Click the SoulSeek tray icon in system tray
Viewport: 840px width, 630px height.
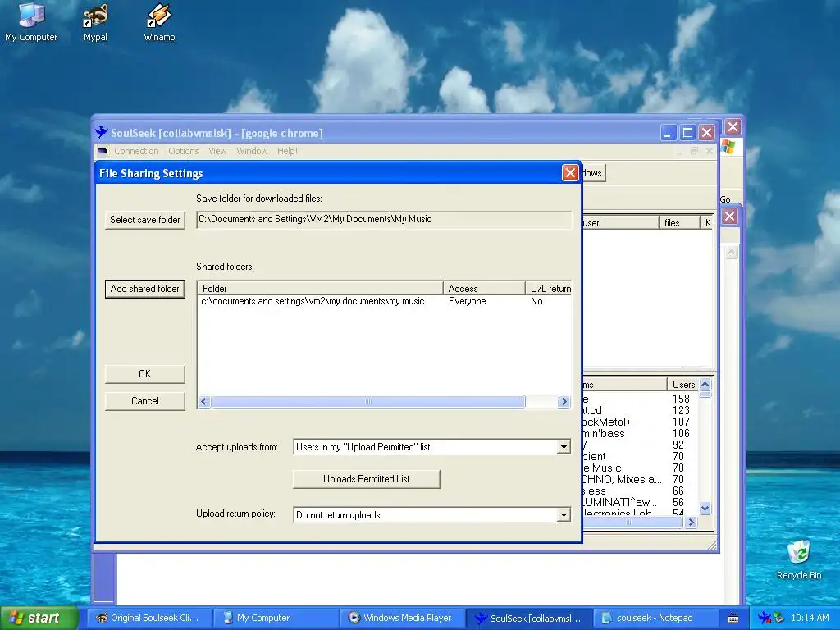[765, 618]
